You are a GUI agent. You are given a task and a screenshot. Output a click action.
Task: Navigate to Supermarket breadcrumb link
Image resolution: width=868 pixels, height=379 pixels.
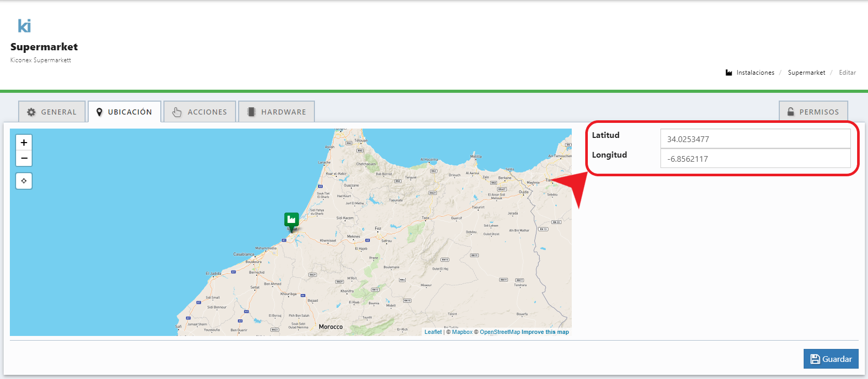806,73
